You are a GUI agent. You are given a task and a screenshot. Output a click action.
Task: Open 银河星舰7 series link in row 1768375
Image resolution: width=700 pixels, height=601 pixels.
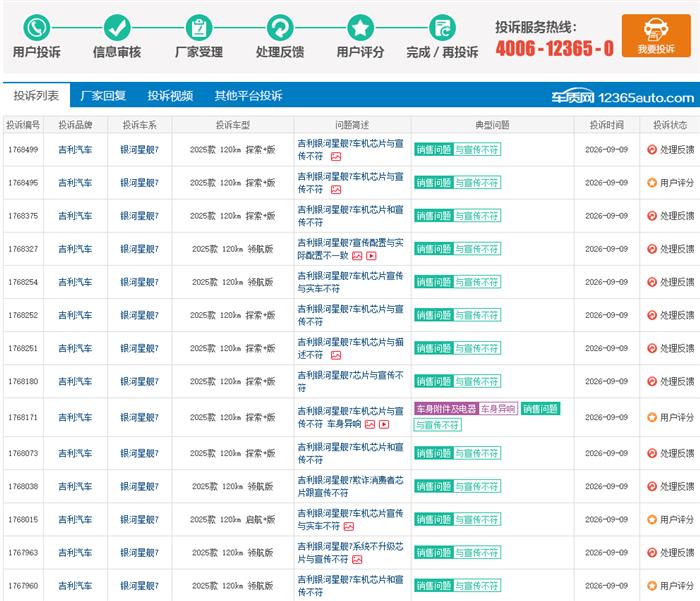point(139,216)
